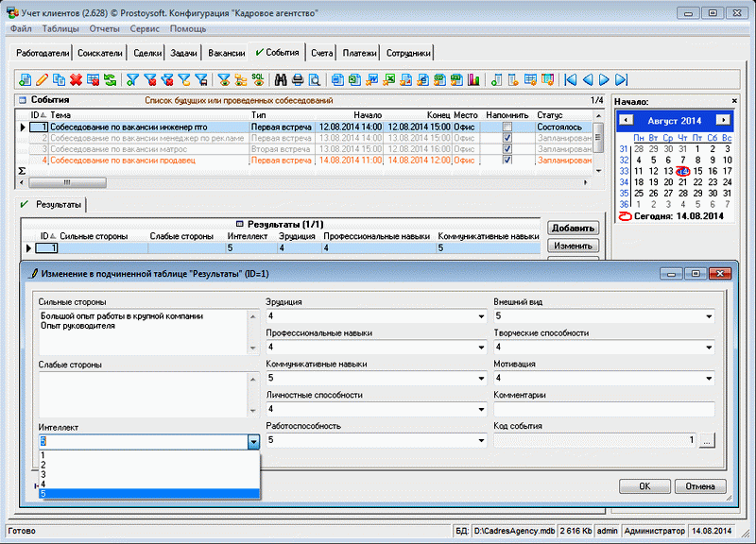Click the Комментарии text field

coord(603,409)
